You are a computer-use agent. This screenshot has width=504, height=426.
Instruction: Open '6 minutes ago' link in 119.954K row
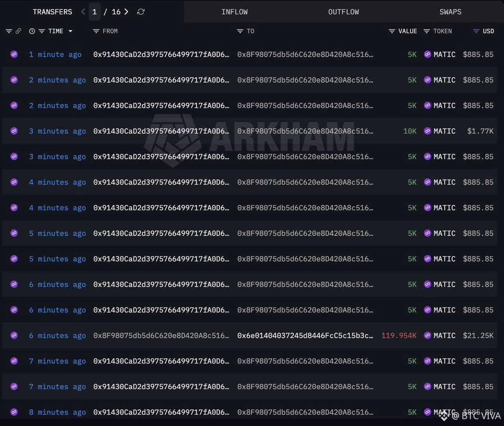point(57,335)
